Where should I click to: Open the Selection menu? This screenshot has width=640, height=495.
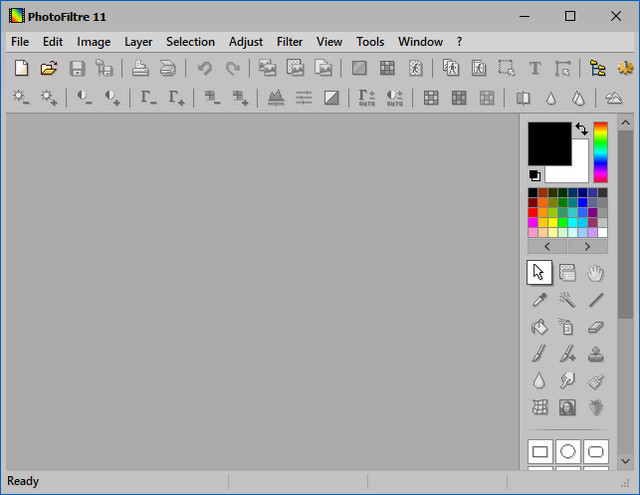tap(190, 42)
